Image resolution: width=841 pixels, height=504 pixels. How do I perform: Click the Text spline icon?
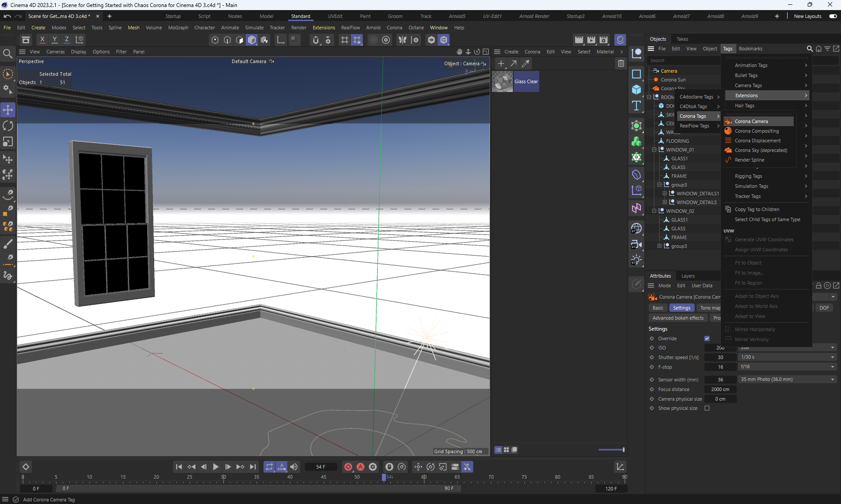636,106
